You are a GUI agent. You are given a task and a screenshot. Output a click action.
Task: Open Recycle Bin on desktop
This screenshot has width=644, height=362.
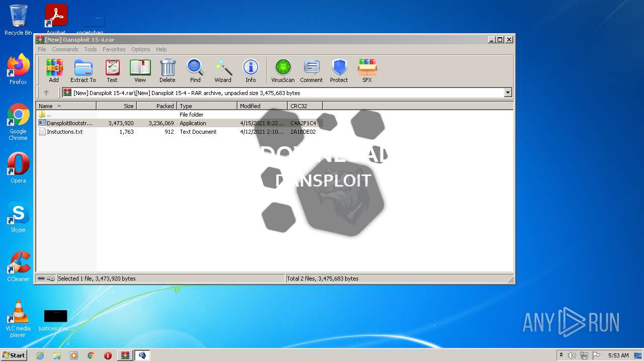pos(18,20)
